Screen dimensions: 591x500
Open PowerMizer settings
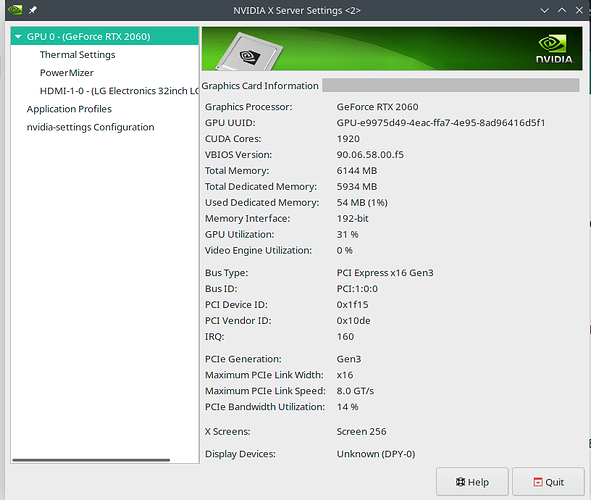click(x=67, y=73)
